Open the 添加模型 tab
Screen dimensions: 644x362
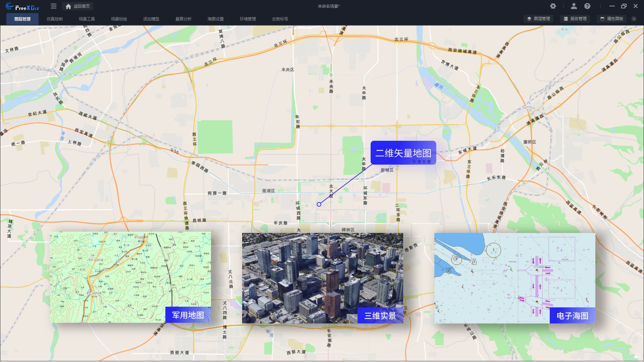click(x=151, y=19)
